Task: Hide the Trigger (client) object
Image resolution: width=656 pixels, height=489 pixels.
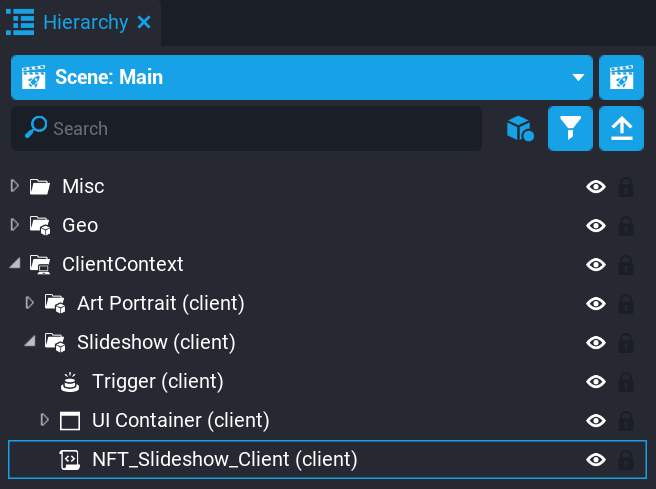Action: pos(596,381)
